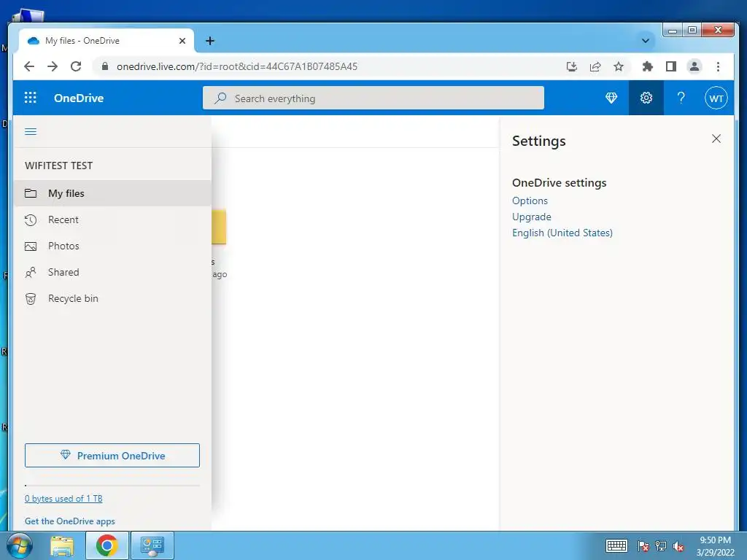This screenshot has width=747, height=560.
Task: Click the Premium diamond icon in header
Action: click(611, 98)
